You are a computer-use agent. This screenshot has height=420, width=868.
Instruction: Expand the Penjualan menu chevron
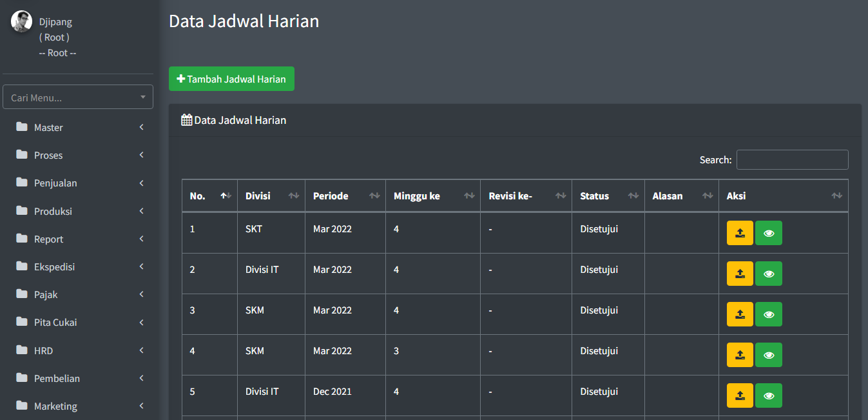[141, 183]
